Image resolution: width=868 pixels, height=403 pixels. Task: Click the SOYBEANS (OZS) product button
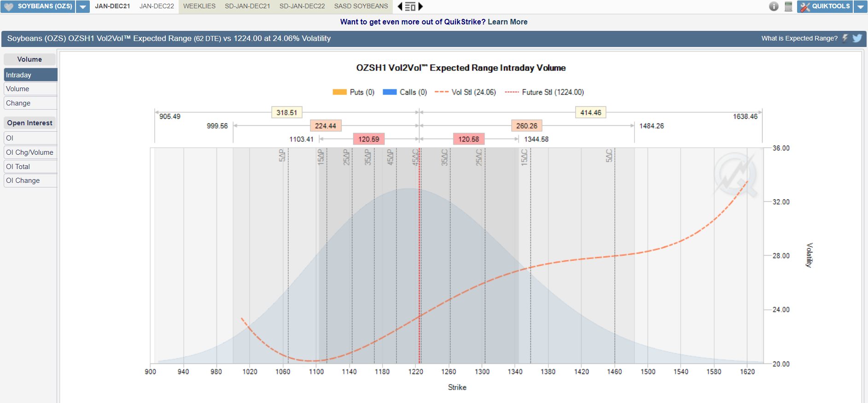(x=38, y=6)
